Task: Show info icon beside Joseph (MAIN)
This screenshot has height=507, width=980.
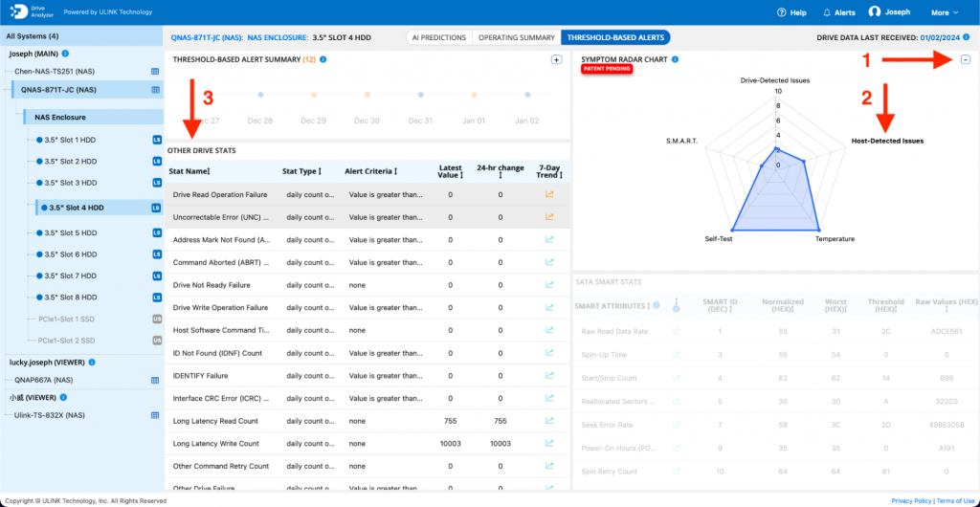Action: point(66,54)
